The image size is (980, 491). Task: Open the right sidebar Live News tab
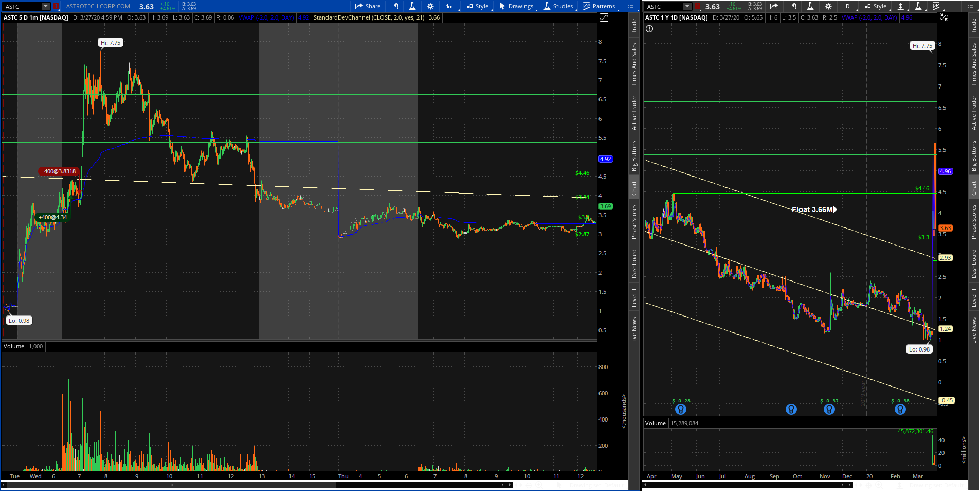(974, 330)
